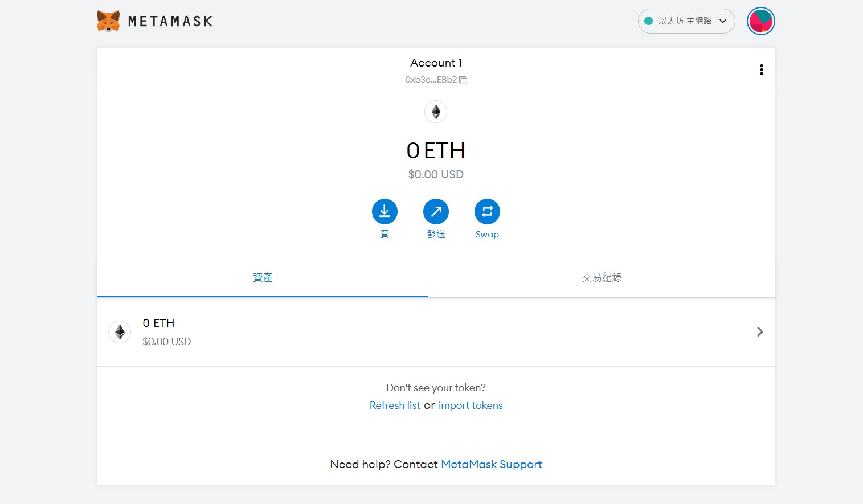Screen dimensions: 863x504
Task: Click the 發送 label under send button
Action: click(x=436, y=235)
